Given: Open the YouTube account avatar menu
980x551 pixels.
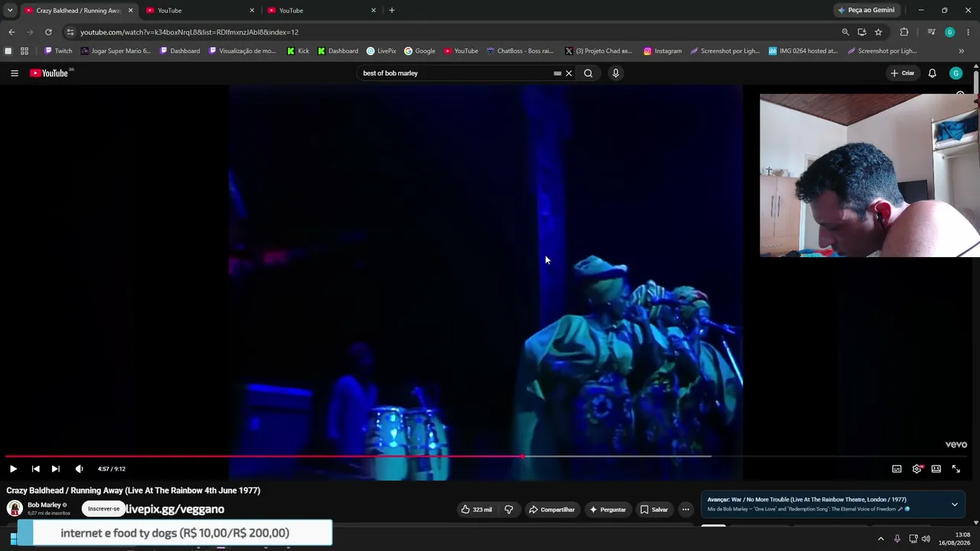Looking at the screenshot, I should tap(955, 73).
